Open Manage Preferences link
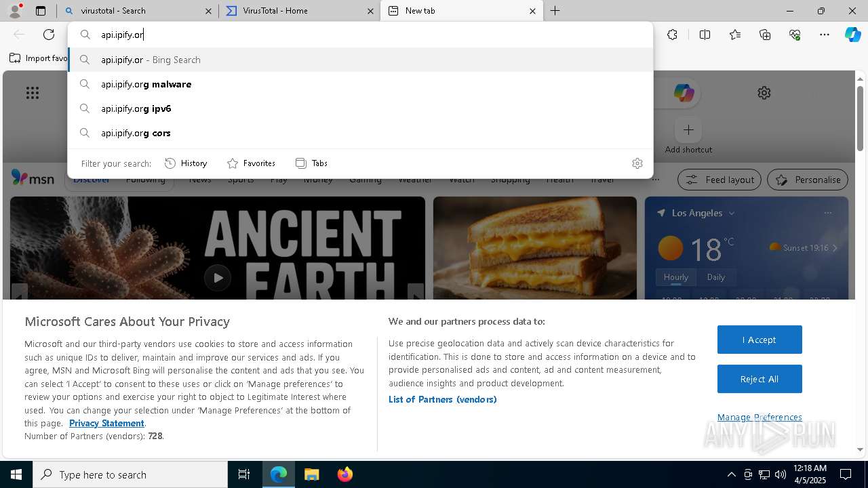868x488 pixels. 759,417
